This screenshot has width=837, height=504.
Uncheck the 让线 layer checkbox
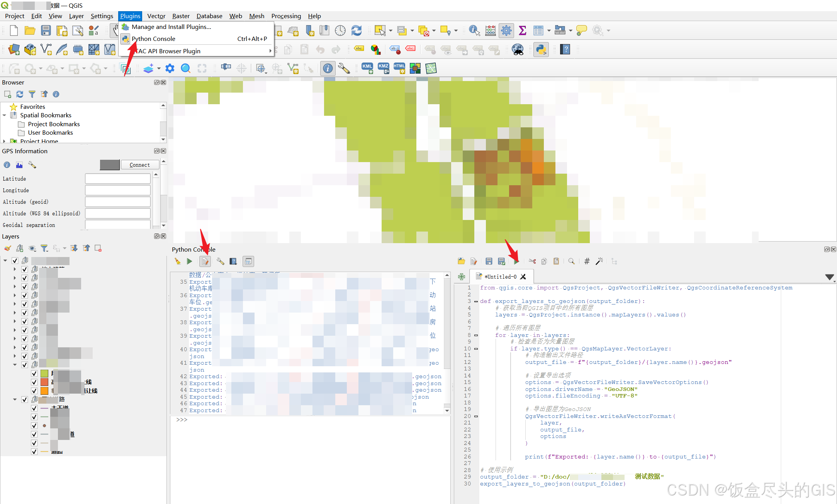point(34,391)
